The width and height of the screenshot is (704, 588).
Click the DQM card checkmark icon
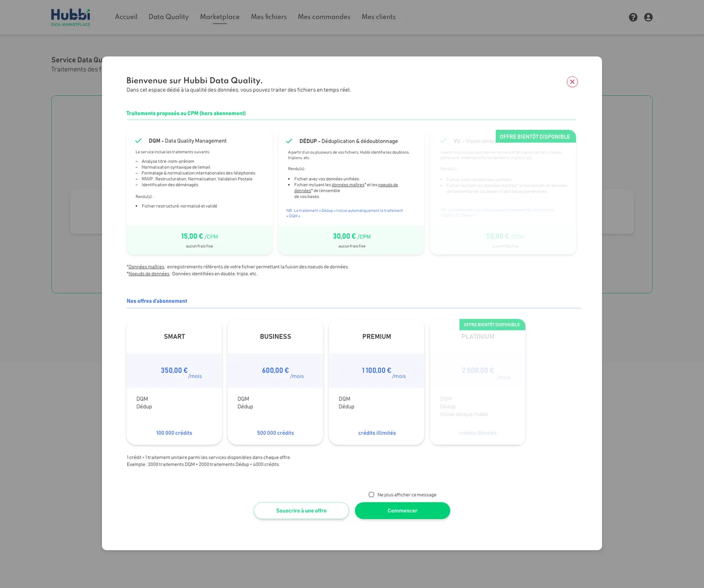click(x=138, y=141)
